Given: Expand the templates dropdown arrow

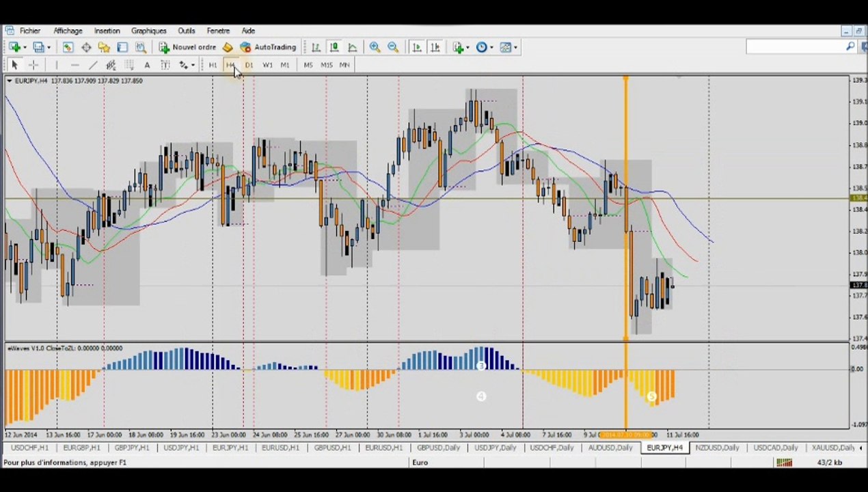Looking at the screenshot, I should pos(515,48).
